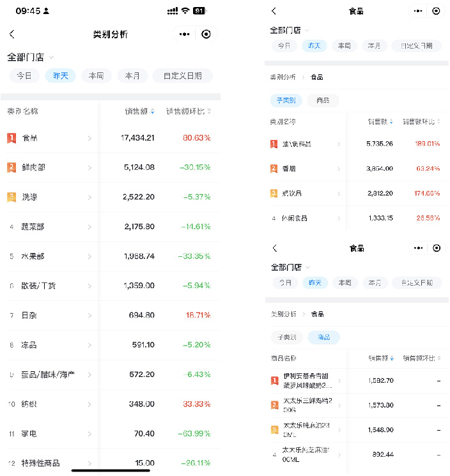
Task: Tap circle target icon on 食品 子类别 screen
Action: (x=436, y=11)
